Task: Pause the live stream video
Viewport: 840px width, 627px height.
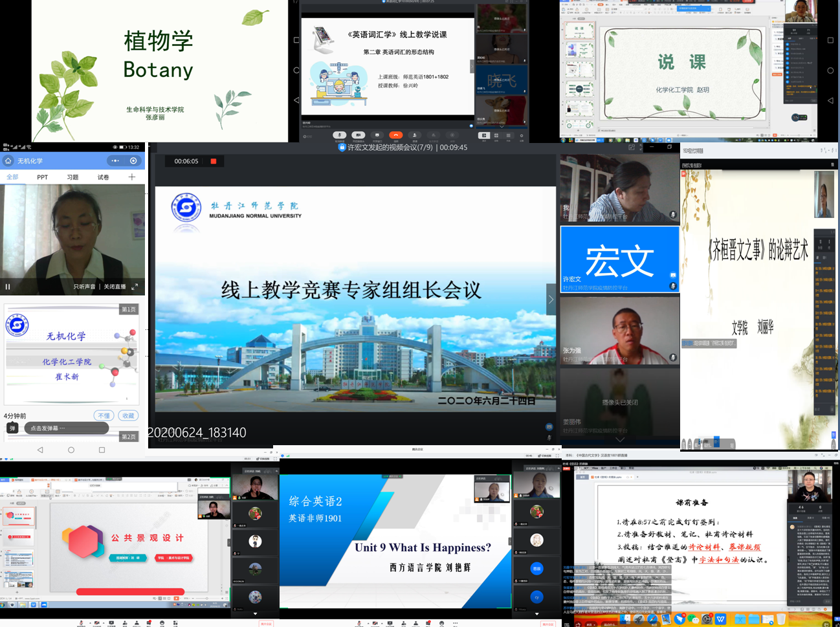Action: [8, 287]
